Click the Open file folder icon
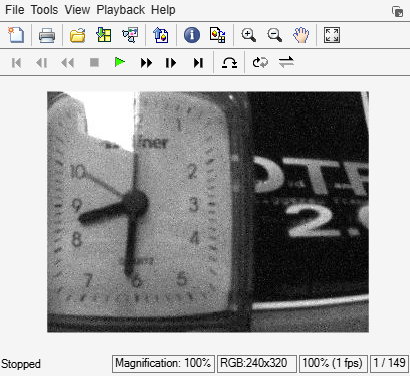 pyautogui.click(x=77, y=35)
